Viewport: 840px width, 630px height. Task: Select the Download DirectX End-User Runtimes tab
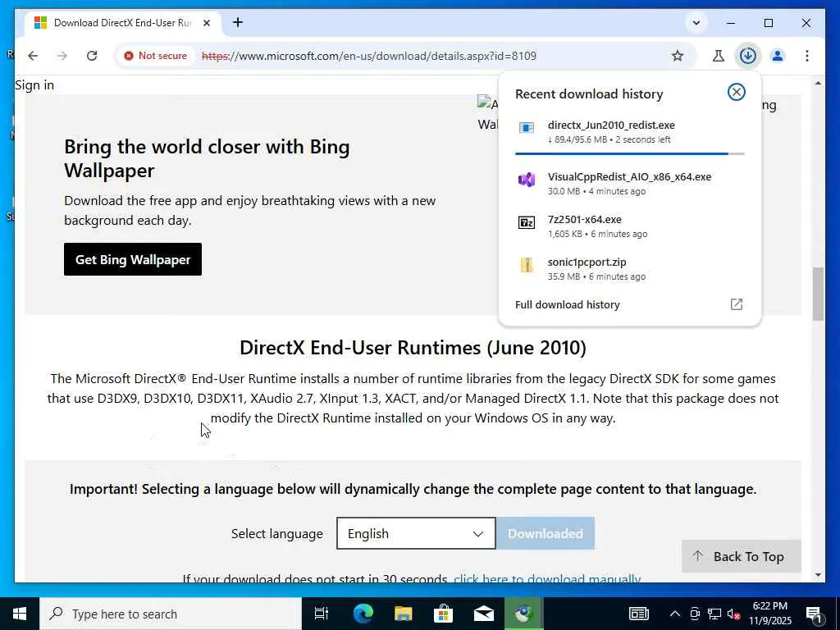(x=123, y=23)
